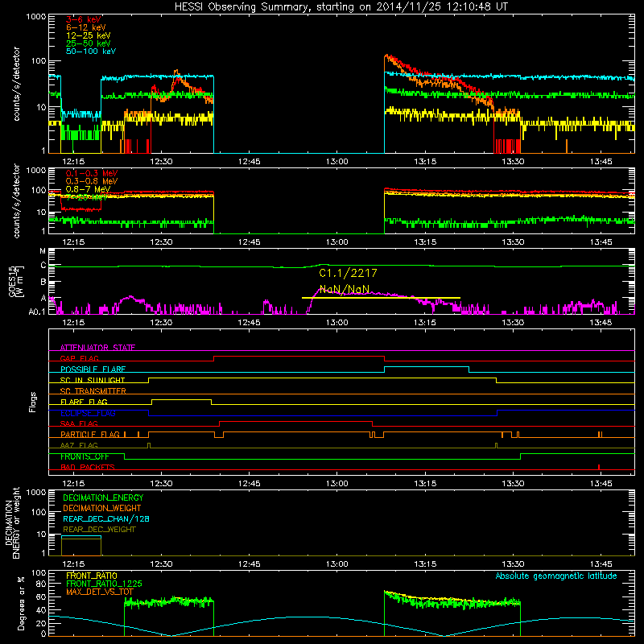Viewport: 644px width, 644px height.
Task: Click the 12:45 tick under the keV panel
Action: 249,162
